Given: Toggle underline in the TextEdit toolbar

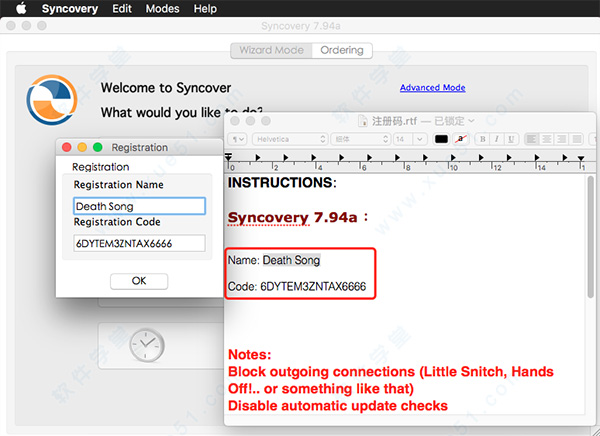Looking at the screenshot, I should point(510,139).
